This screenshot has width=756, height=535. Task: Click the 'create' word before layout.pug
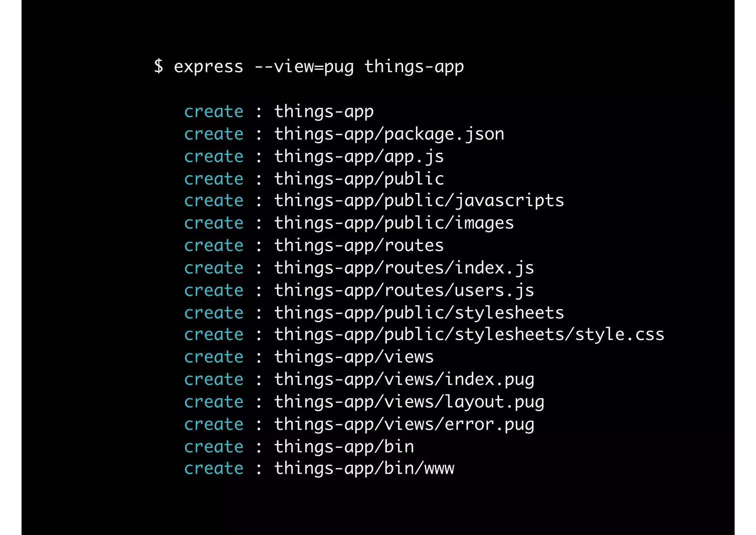coord(214,402)
